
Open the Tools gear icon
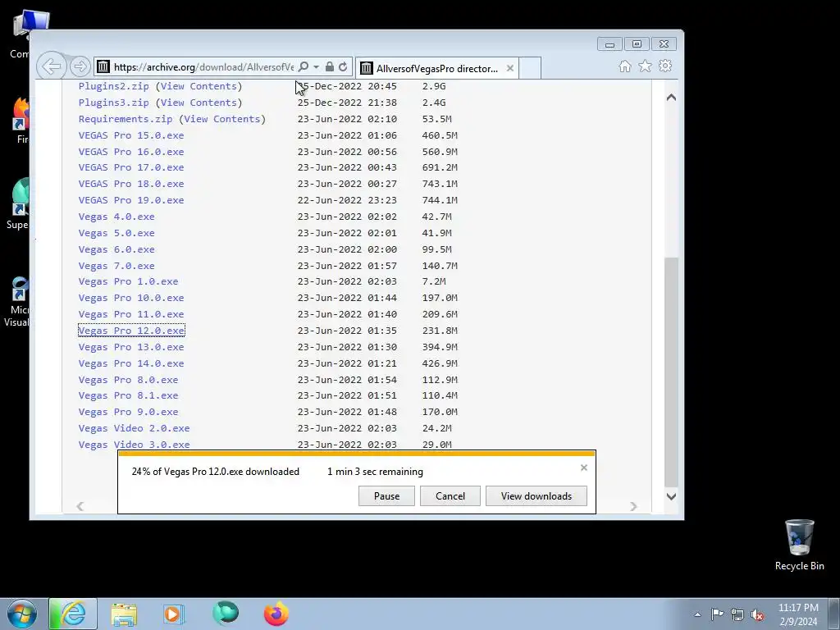pos(665,66)
